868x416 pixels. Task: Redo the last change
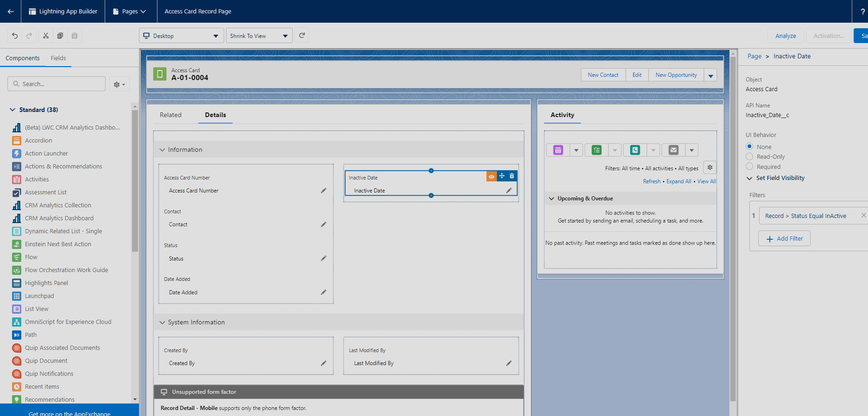29,36
